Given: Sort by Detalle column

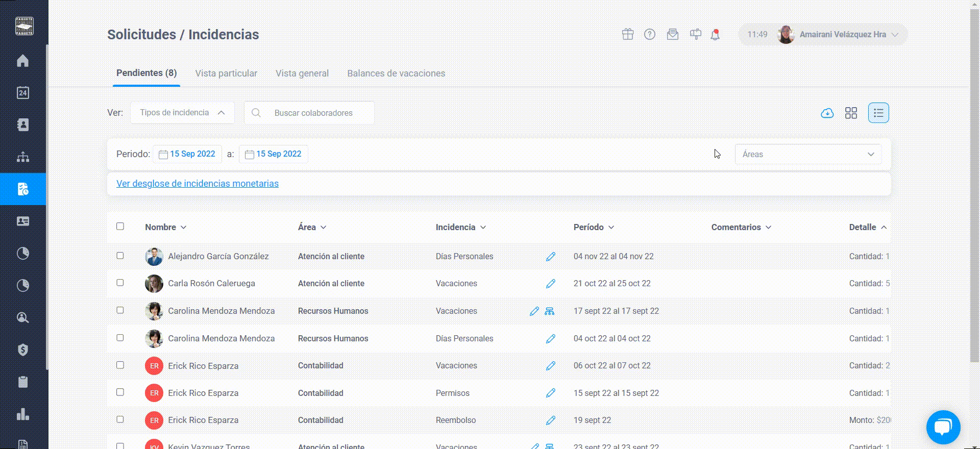Looking at the screenshot, I should [x=868, y=227].
